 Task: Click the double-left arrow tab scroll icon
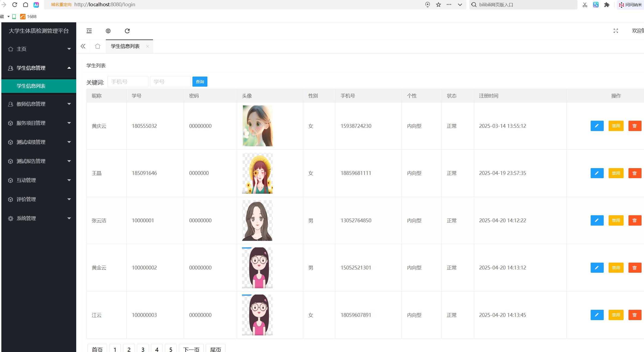point(83,46)
